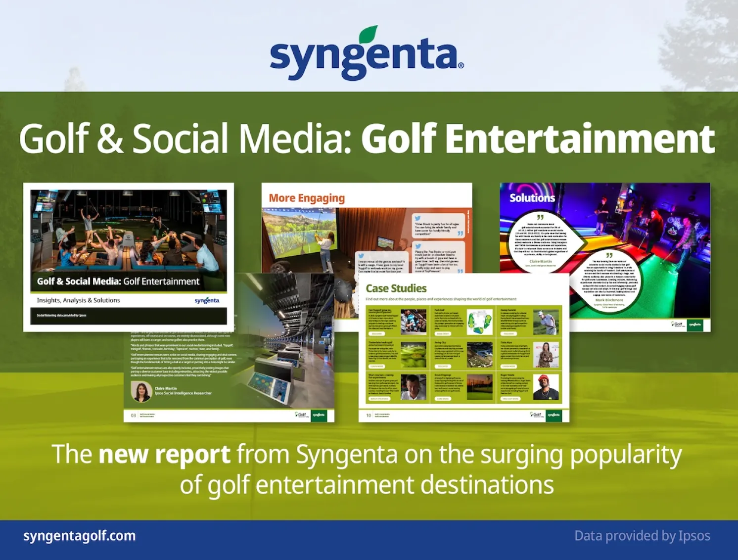Viewport: 738px width, 560px height.
Task: Click the Twitter bird icon in the left tweet bubble
Action: tap(362, 256)
